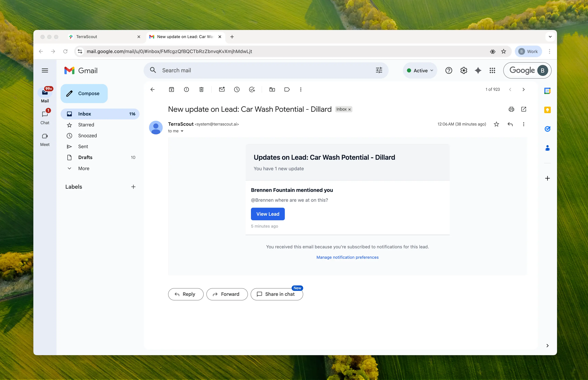588x380 pixels.
Task: Snooze this email with the clock icon
Action: pyautogui.click(x=237, y=90)
